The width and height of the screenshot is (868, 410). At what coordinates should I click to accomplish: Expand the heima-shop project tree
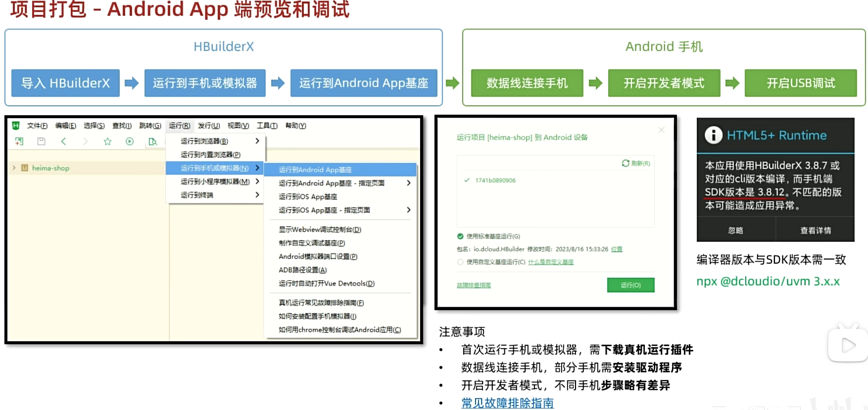tap(14, 168)
